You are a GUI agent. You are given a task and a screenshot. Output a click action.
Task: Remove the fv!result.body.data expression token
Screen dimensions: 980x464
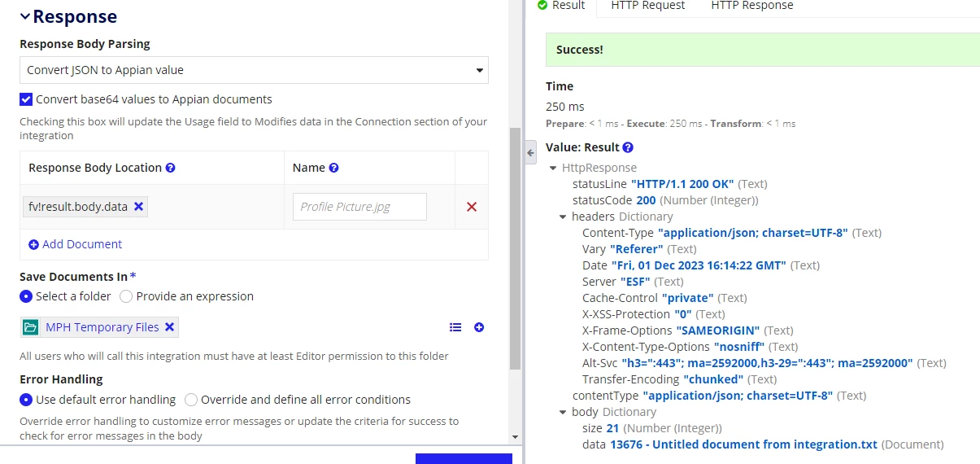[138, 207]
